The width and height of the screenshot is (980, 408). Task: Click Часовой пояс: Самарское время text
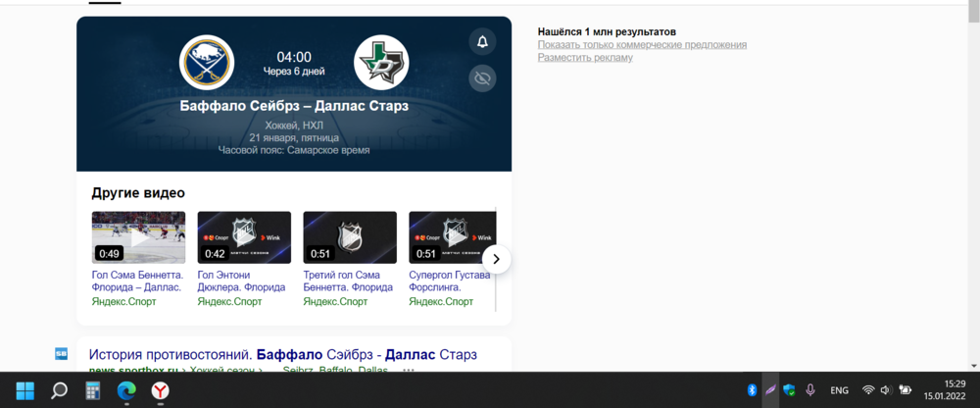pyautogui.click(x=294, y=150)
